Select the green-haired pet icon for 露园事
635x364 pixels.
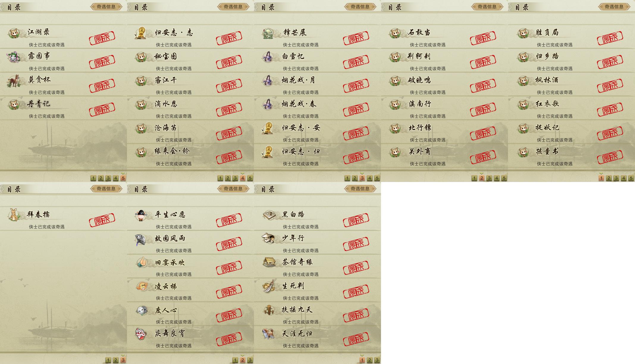[13, 57]
